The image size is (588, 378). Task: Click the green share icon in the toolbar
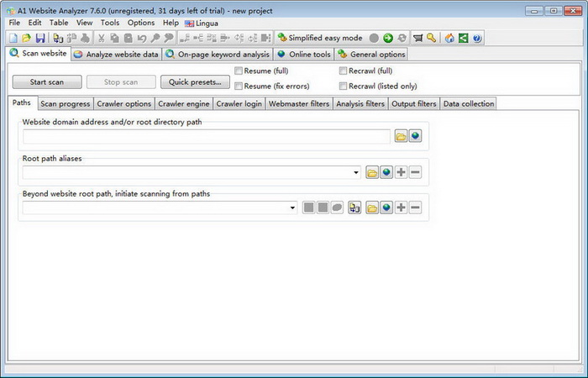[463, 38]
